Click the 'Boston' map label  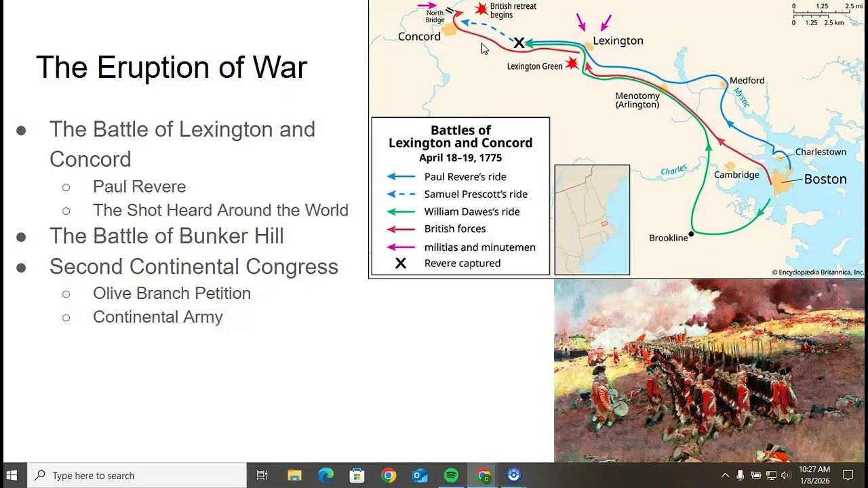pos(825,179)
